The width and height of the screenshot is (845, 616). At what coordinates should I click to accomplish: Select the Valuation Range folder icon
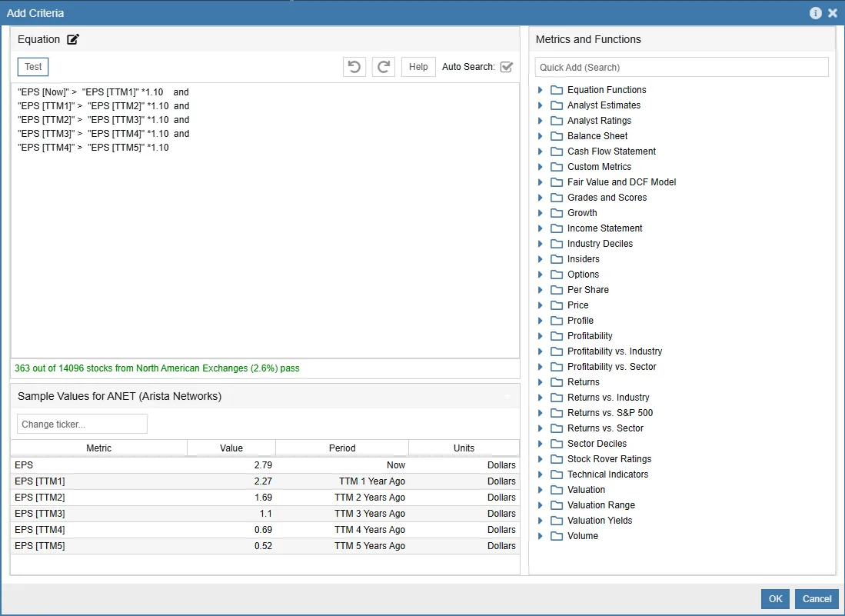pos(557,505)
